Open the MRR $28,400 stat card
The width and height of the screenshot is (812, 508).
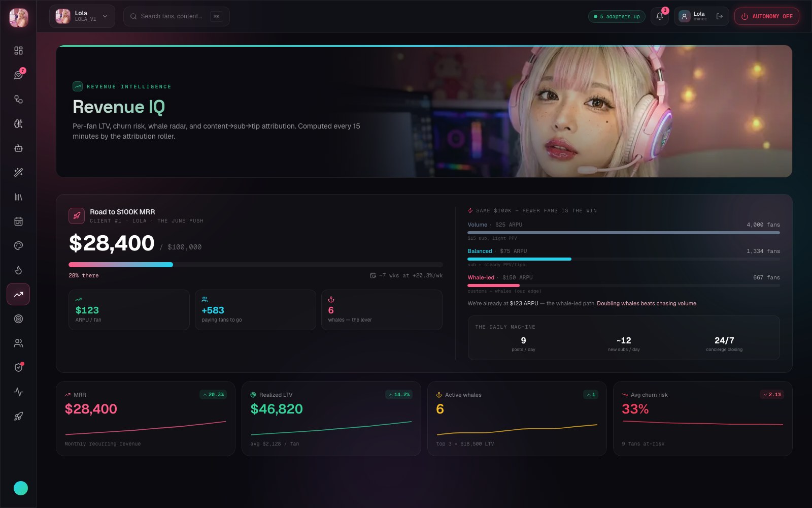coord(146,419)
